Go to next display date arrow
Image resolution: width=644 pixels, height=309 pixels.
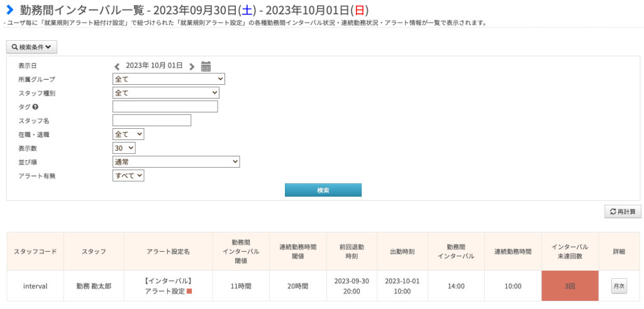pos(192,66)
